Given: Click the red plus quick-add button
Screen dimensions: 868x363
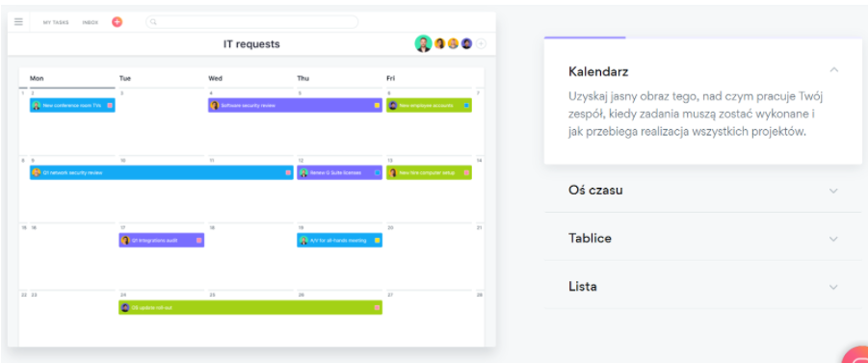Looking at the screenshot, I should coord(117,22).
